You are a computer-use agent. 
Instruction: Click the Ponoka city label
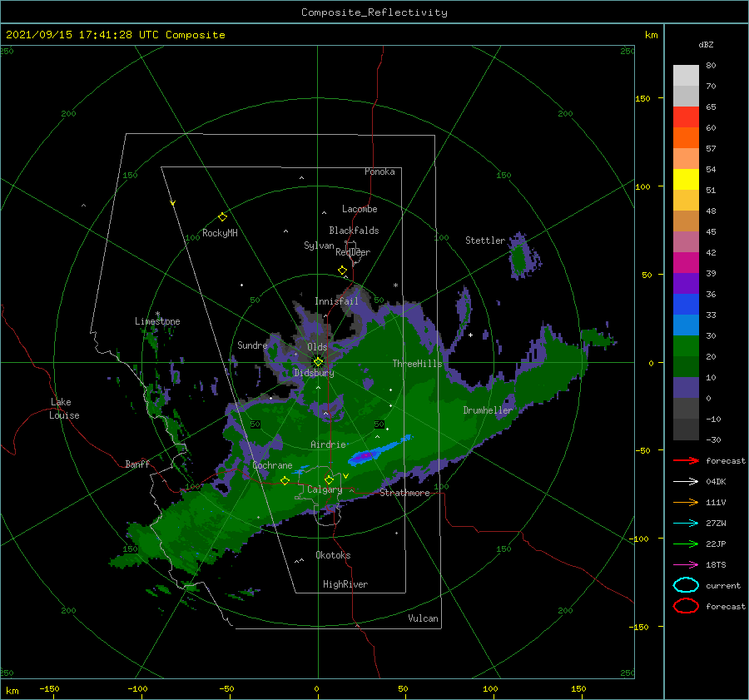click(x=379, y=171)
